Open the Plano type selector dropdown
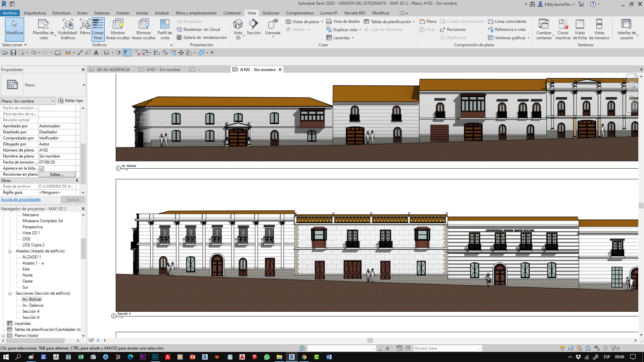Viewport: 644px width, 362px height. click(84, 85)
